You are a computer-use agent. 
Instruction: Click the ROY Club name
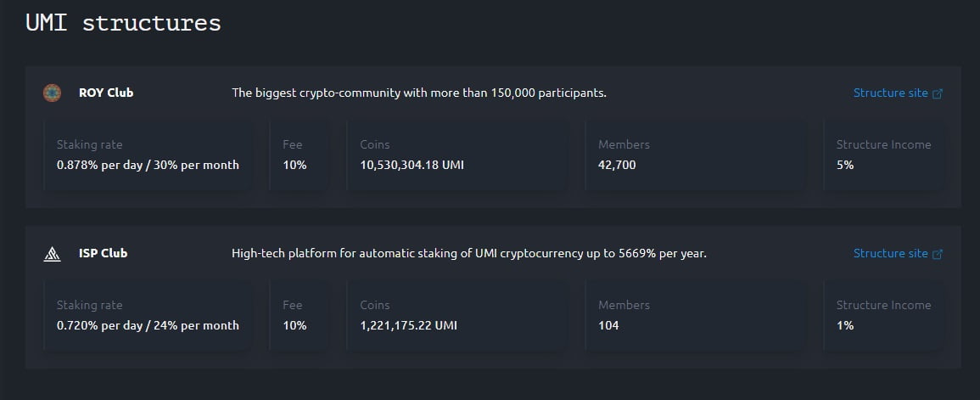(x=106, y=93)
